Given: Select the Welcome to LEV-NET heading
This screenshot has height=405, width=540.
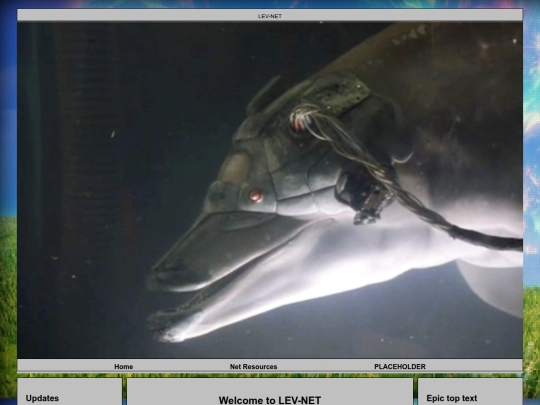Looking at the screenshot, I should [270, 400].
